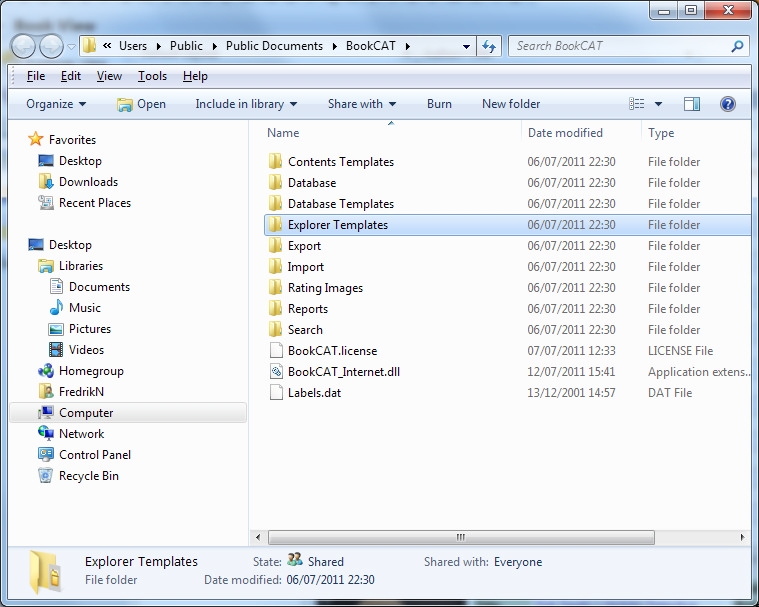The image size is (759, 607).
Task: Open the view options dropdown arrow
Action: pyautogui.click(x=658, y=104)
